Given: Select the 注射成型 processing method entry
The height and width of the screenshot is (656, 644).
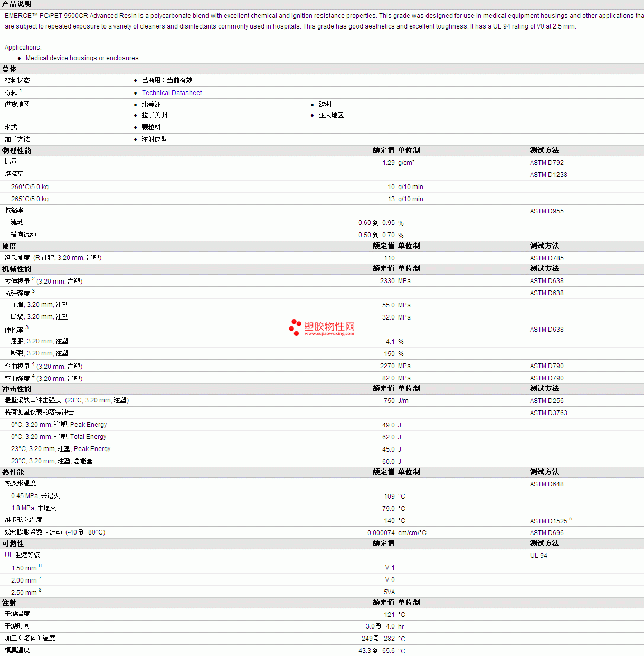Looking at the screenshot, I should coord(154,139).
